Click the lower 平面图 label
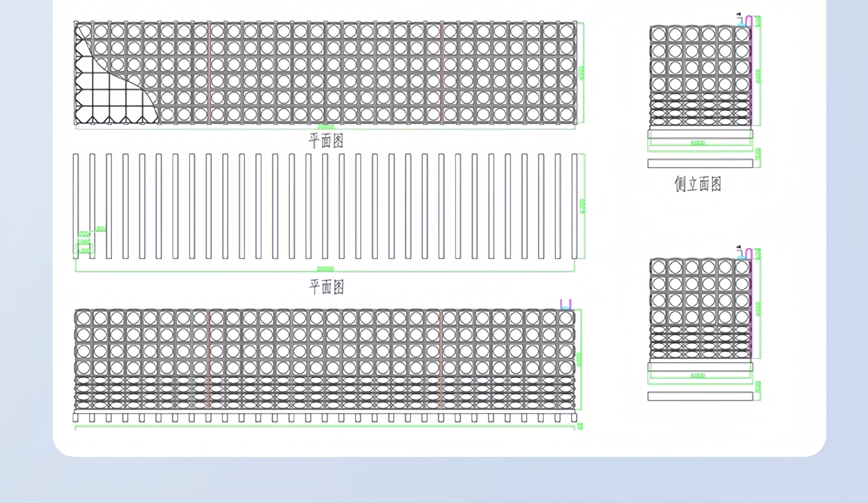The image size is (868, 503). tap(326, 287)
